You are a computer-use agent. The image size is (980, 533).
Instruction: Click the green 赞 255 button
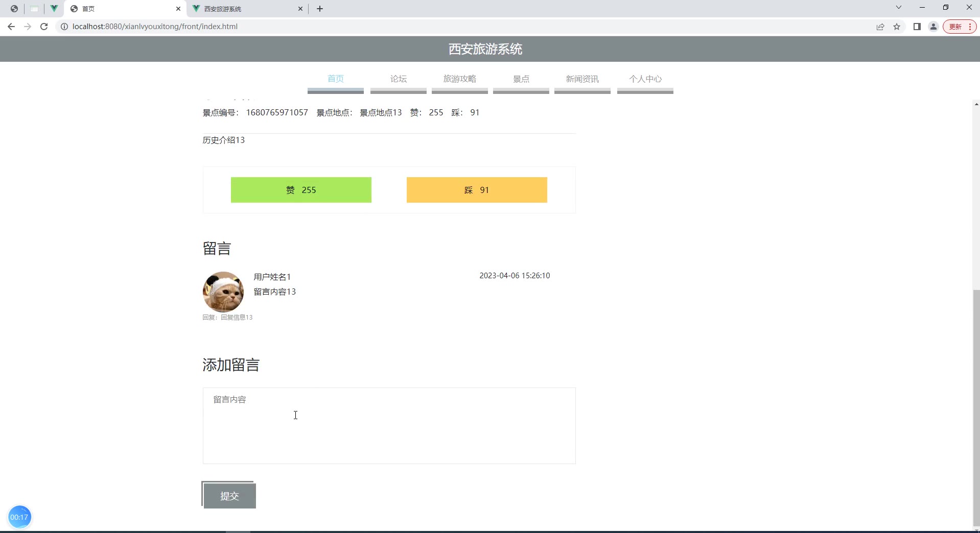click(x=301, y=190)
